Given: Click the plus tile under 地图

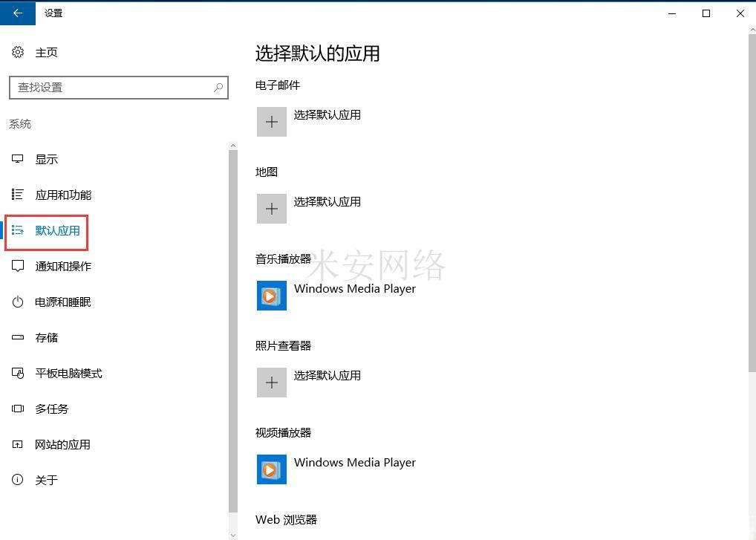Looking at the screenshot, I should 272,208.
